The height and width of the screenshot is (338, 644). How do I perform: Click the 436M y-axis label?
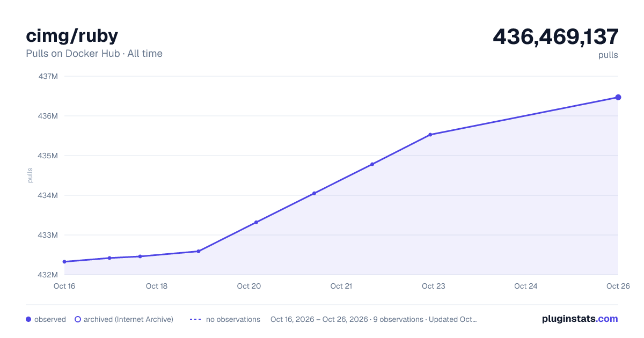point(48,116)
